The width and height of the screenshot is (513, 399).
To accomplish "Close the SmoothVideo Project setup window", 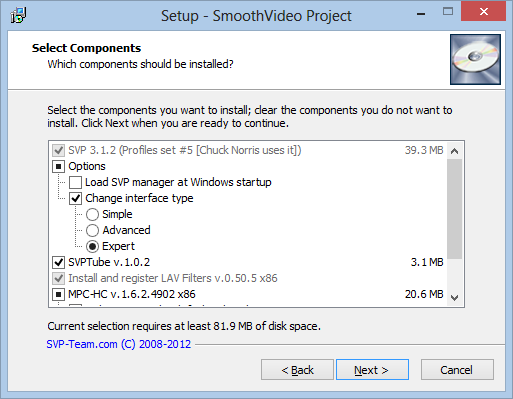I will click(x=484, y=12).
